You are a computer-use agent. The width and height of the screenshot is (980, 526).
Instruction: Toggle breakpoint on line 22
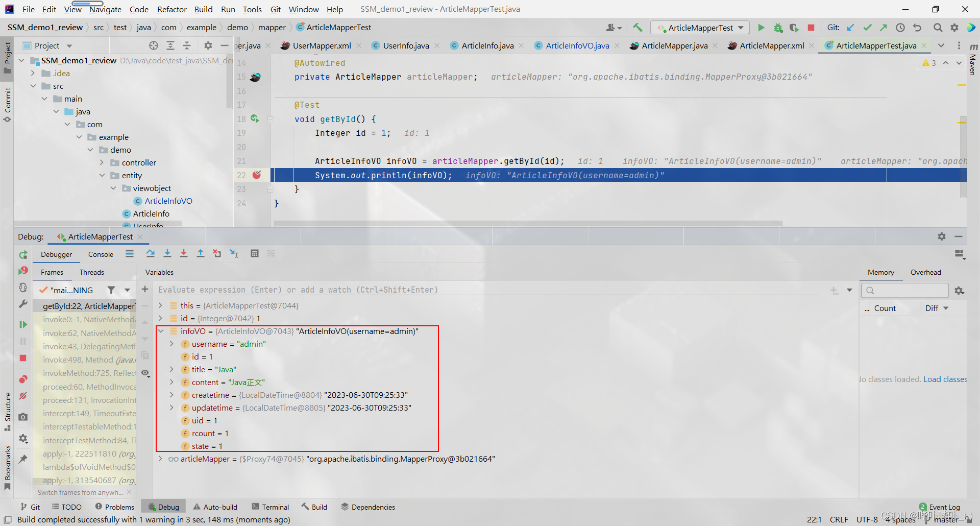coord(257,175)
